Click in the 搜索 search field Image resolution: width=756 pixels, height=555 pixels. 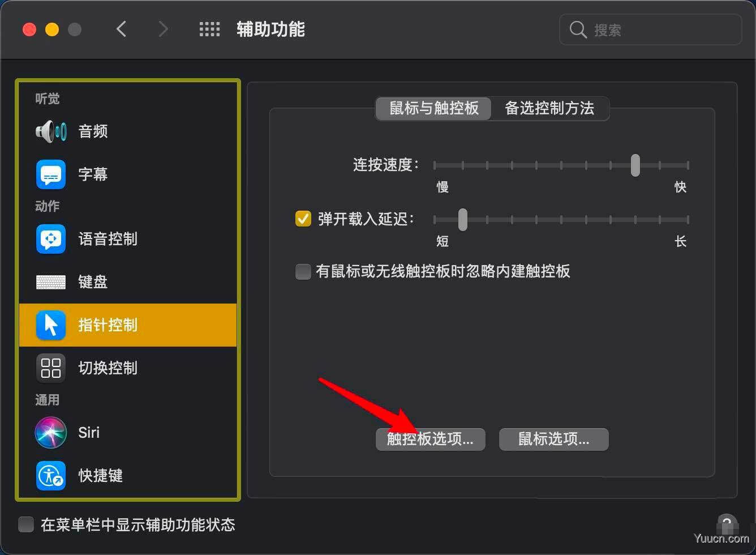coord(651,29)
